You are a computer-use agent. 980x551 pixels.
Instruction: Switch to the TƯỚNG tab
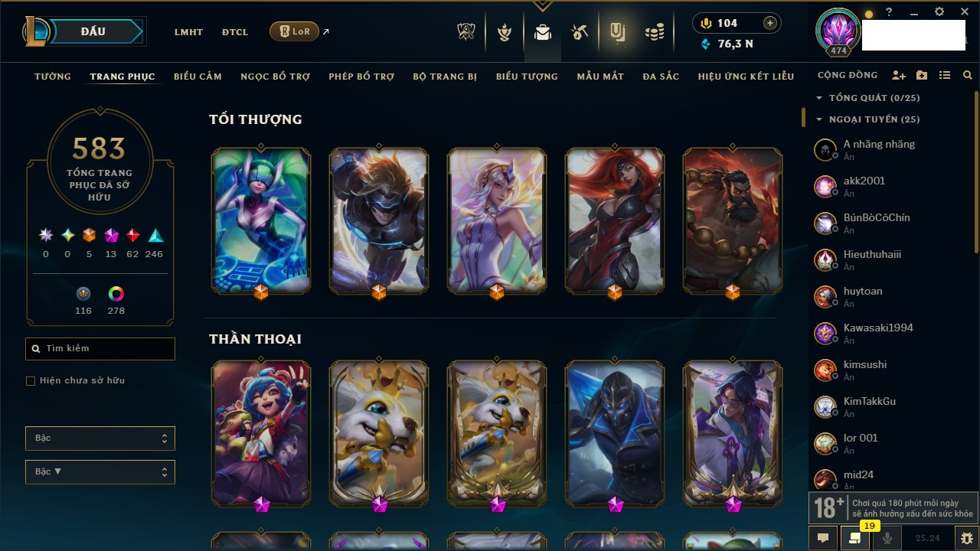click(x=53, y=77)
